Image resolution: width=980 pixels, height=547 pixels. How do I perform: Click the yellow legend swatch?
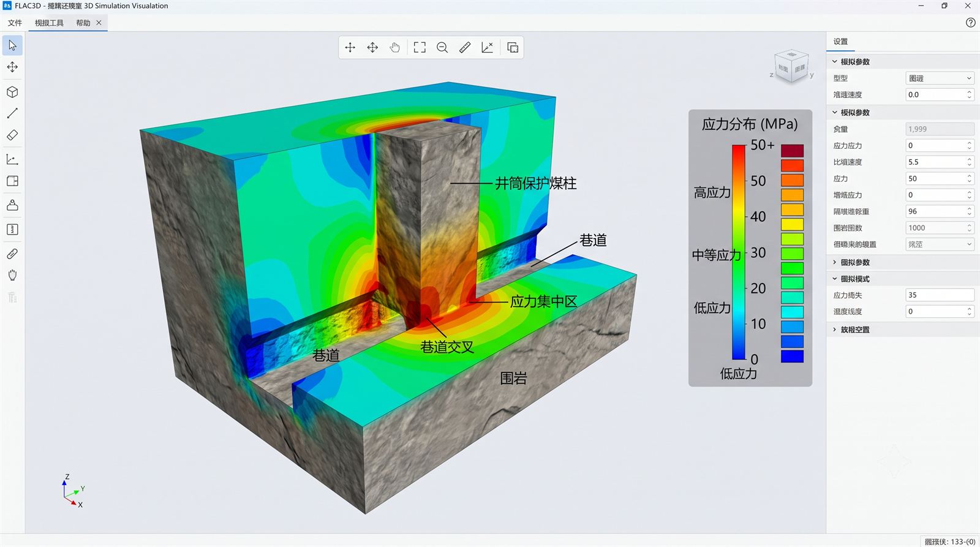tap(792, 224)
